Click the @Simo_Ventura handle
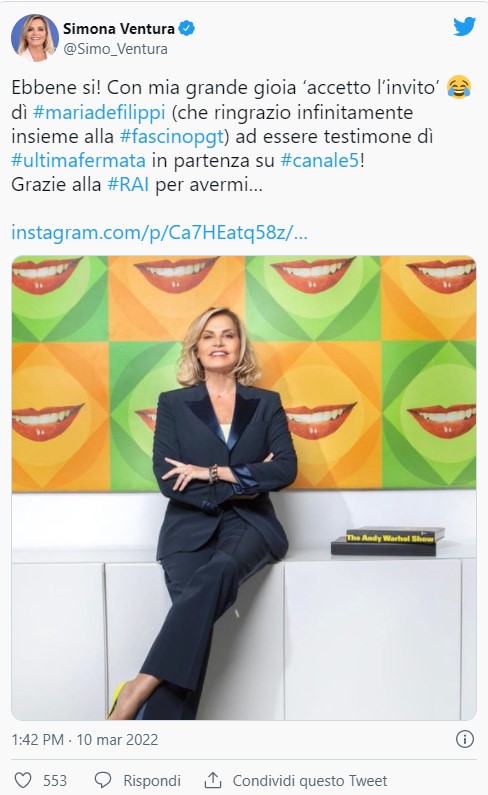Screen dimensions: 488x795 115,49
